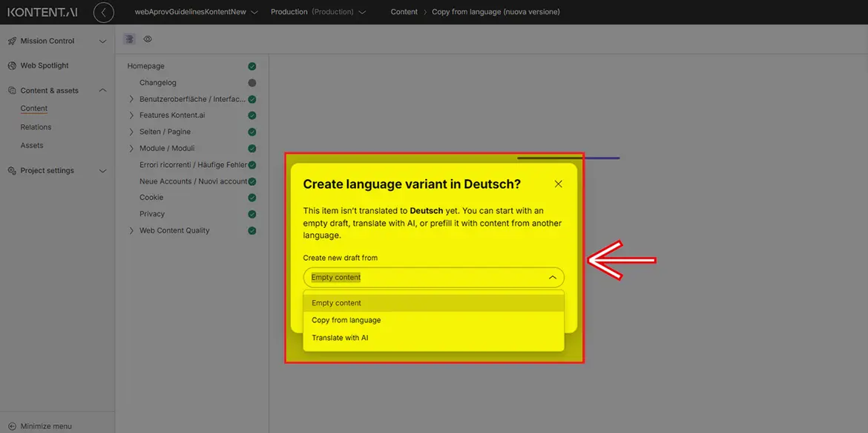868x433 pixels.
Task: Click the green status check beside Homepage
Action: (x=252, y=66)
